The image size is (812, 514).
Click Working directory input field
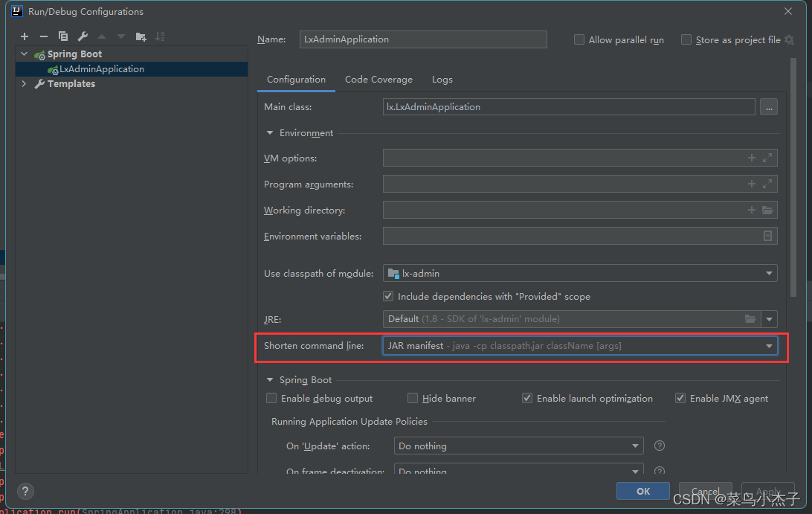click(x=580, y=210)
